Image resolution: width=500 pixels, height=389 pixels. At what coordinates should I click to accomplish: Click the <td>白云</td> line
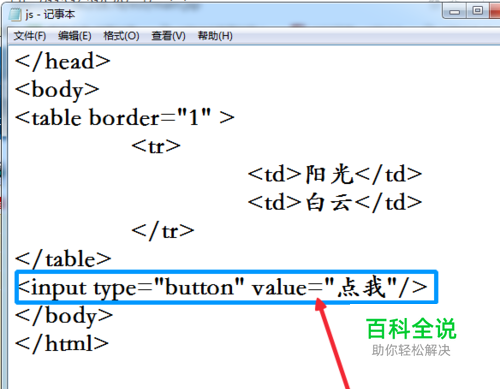coord(335,202)
